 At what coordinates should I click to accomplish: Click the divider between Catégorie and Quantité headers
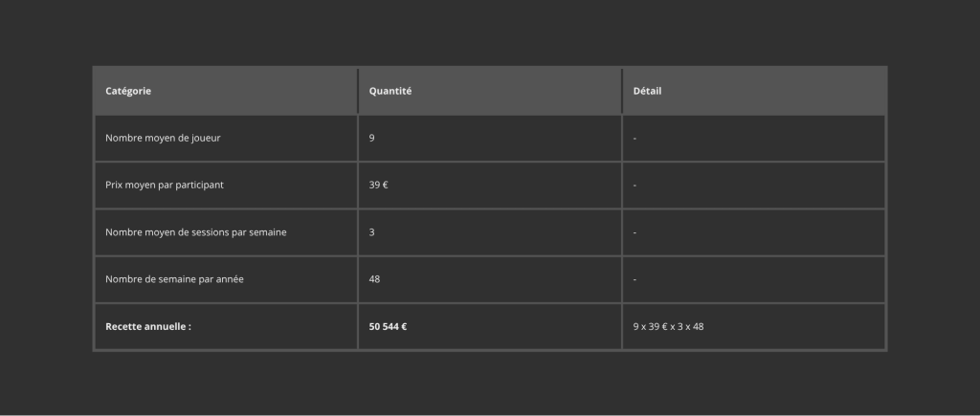358,92
